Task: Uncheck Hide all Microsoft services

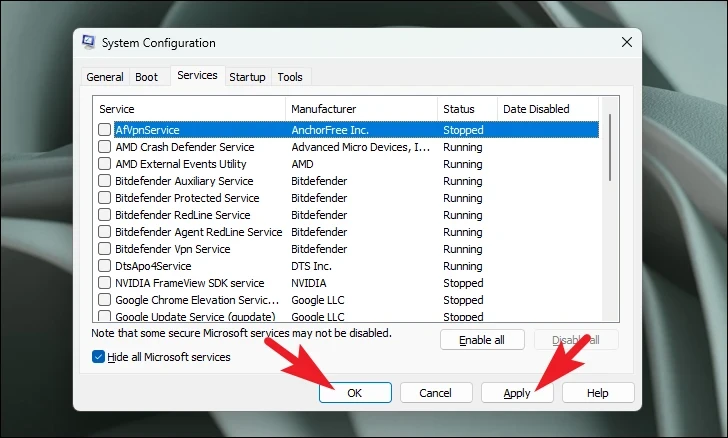Action: click(x=98, y=357)
